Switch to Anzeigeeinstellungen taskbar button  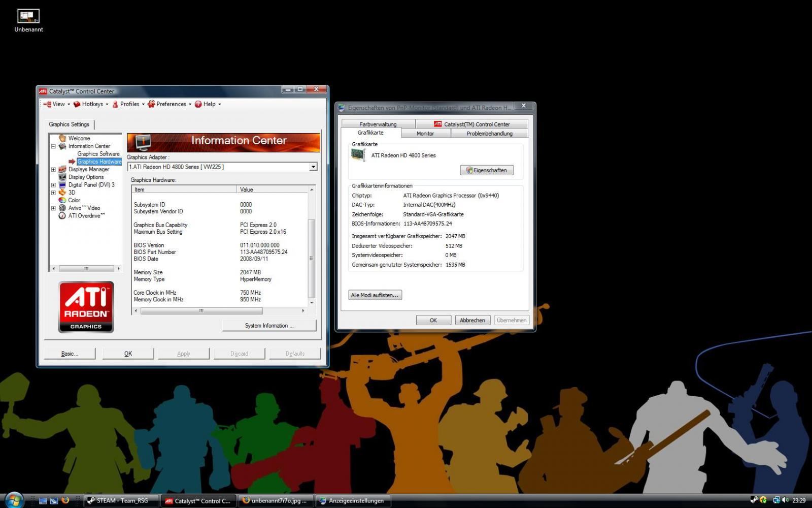click(x=353, y=501)
